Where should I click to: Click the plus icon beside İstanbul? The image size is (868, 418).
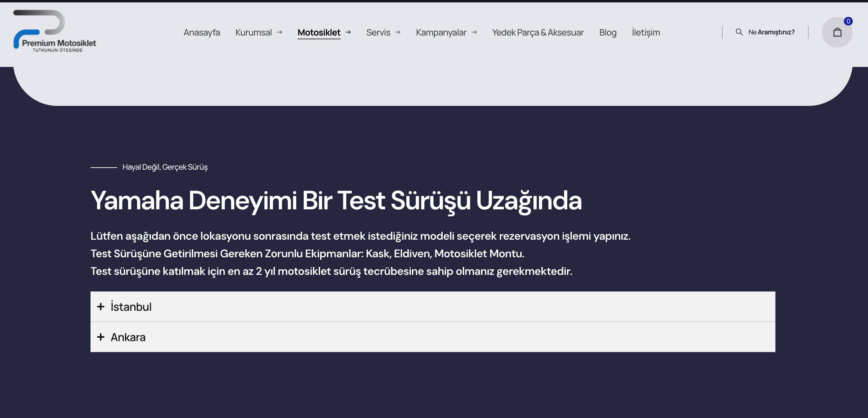point(101,307)
